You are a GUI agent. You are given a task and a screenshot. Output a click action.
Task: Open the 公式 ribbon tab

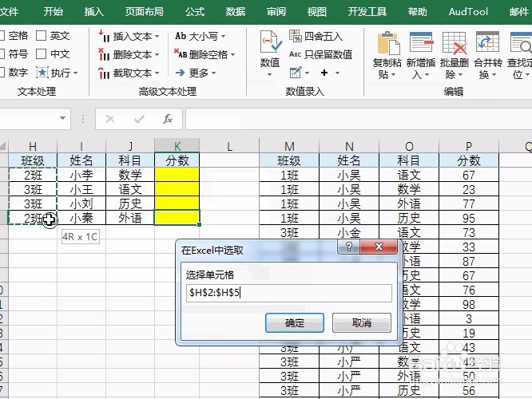195,11
